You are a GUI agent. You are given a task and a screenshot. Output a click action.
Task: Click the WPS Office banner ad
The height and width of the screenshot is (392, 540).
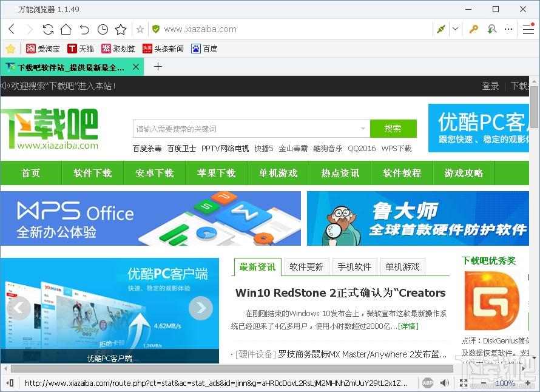[150, 218]
